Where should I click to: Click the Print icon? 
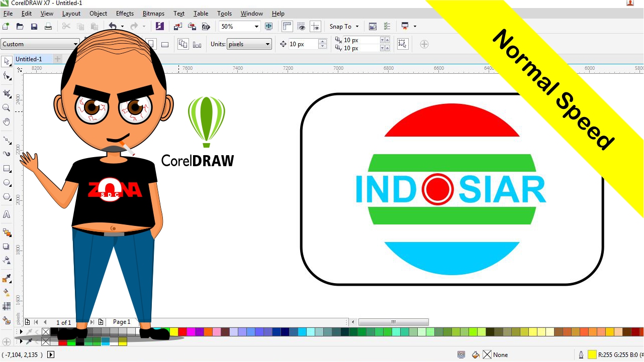point(48,27)
